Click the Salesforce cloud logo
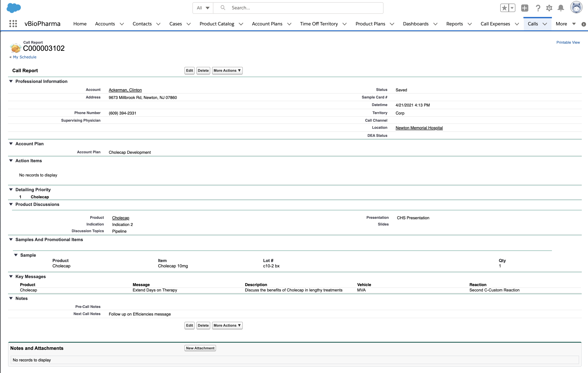Image resolution: width=588 pixels, height=373 pixels. coord(14,8)
